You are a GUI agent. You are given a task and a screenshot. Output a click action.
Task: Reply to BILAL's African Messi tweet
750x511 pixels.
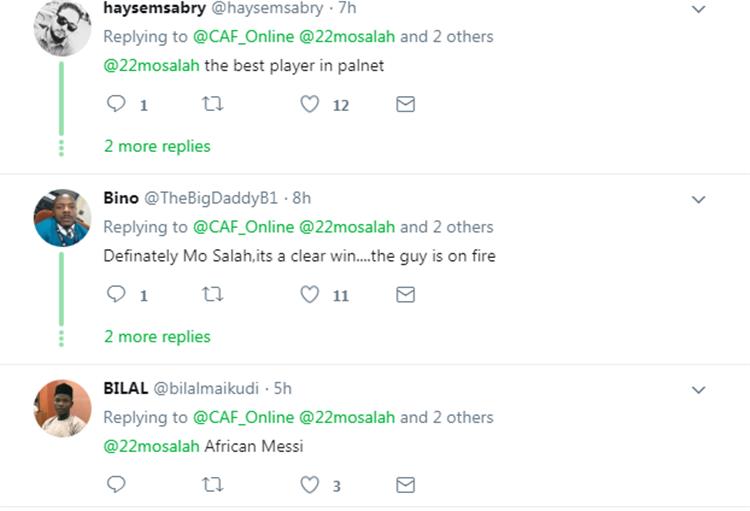116,485
